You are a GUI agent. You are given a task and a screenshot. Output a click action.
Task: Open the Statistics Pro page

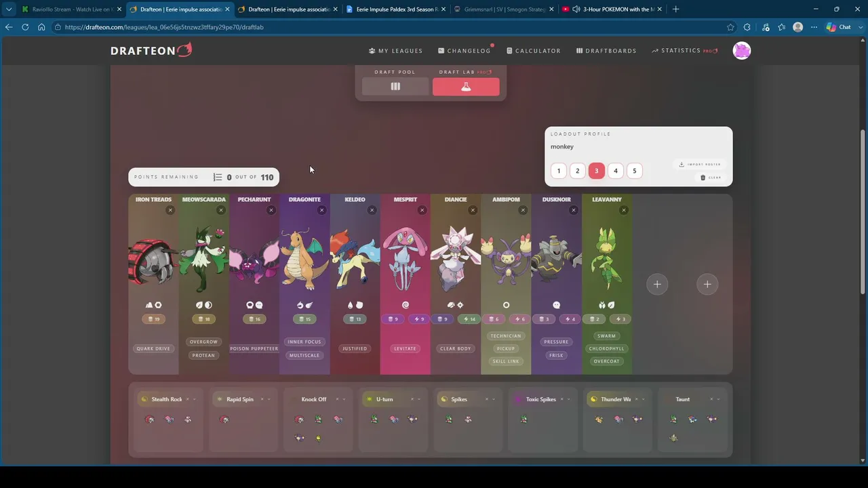tap(684, 51)
